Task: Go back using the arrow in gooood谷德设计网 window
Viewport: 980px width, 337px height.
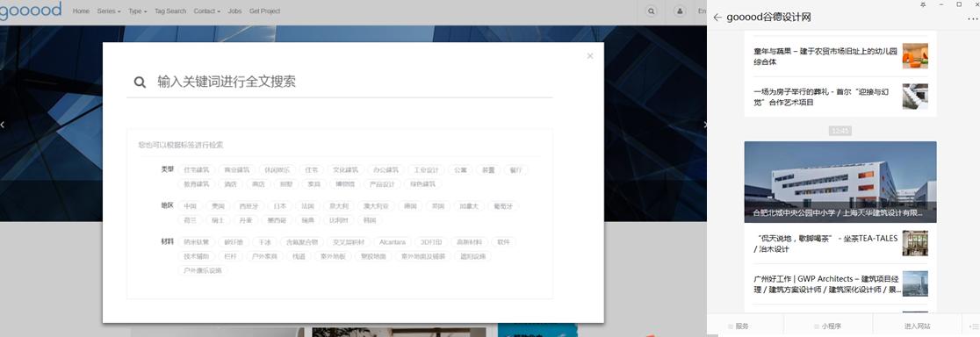Action: pos(717,18)
